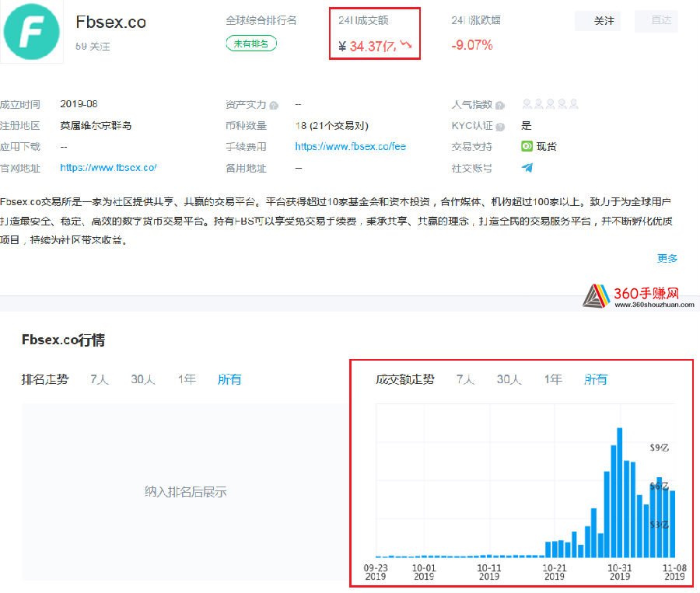Click the 纳入排名后展示 placeholder text

coord(186,492)
